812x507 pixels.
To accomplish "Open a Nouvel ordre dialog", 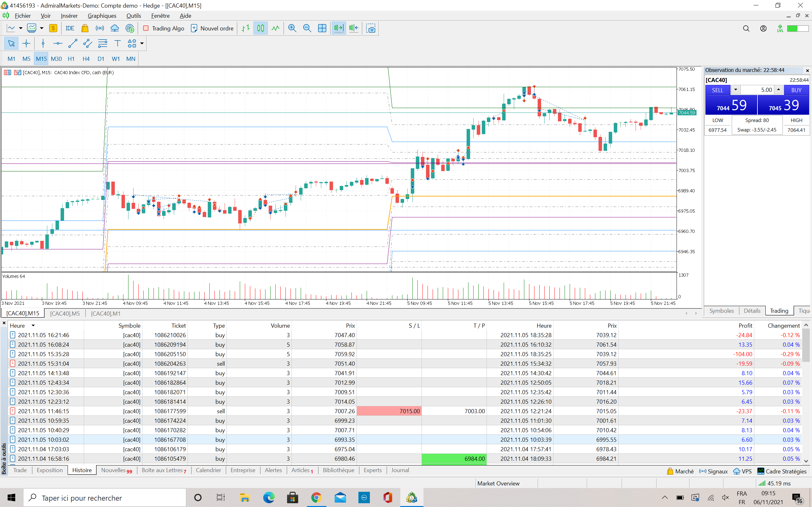I will (212, 29).
